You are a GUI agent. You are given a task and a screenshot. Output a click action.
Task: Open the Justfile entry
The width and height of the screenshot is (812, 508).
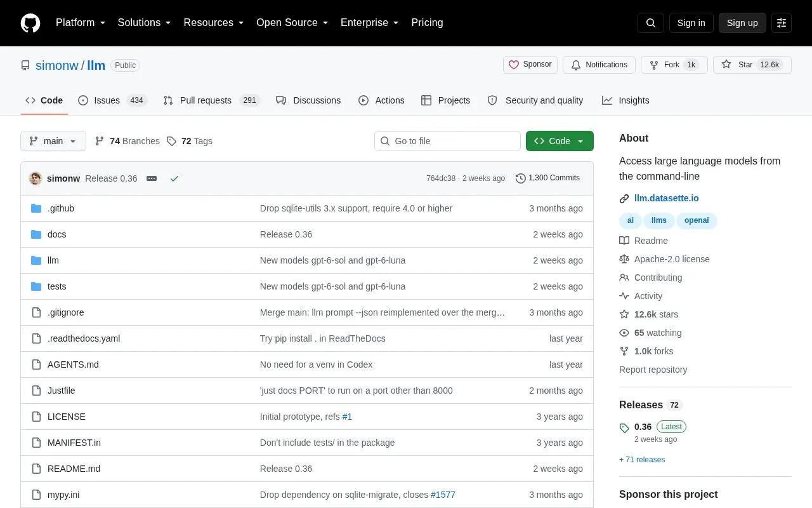pyautogui.click(x=61, y=391)
